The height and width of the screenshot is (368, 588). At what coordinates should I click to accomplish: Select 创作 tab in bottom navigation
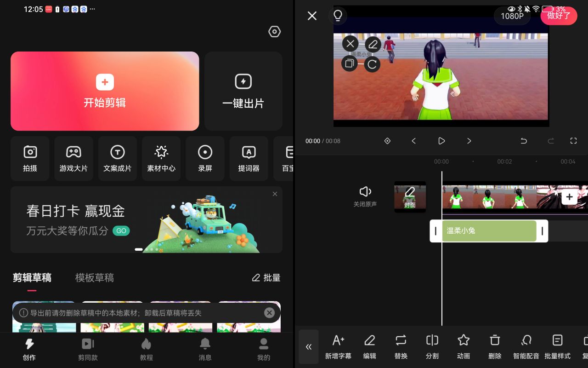[29, 350]
